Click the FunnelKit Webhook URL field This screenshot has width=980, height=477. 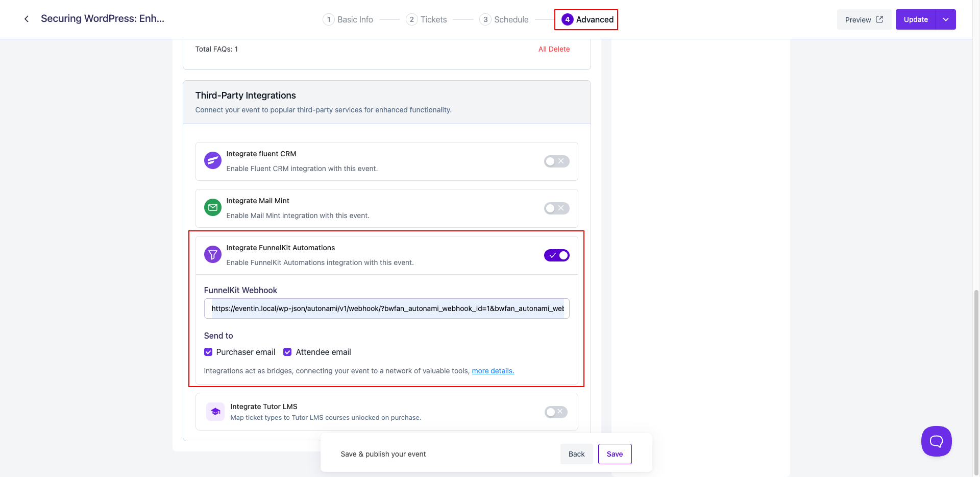[x=387, y=308]
